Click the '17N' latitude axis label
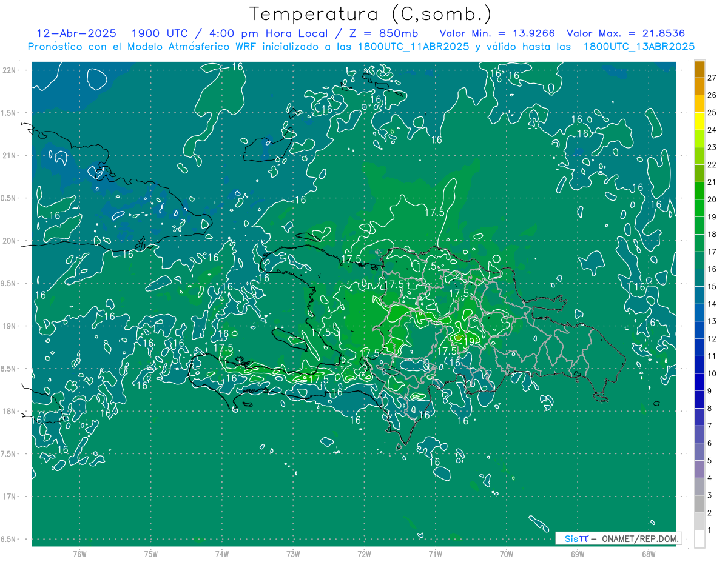Viewport: 728px width, 562px height. point(10,497)
